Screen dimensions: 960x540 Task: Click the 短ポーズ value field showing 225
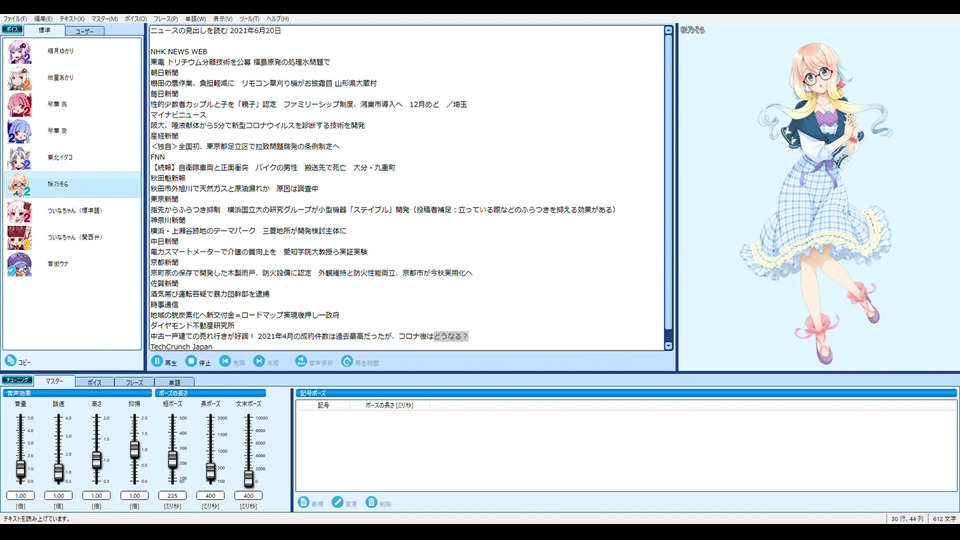pyautogui.click(x=173, y=495)
